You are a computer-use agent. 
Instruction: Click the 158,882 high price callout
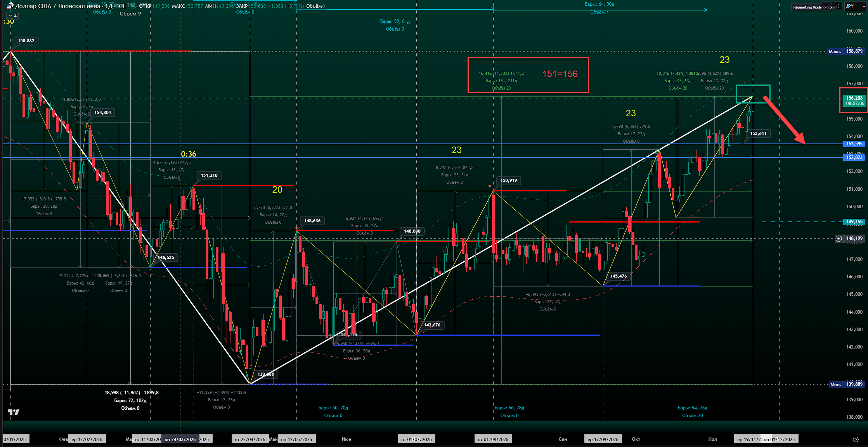click(x=26, y=41)
